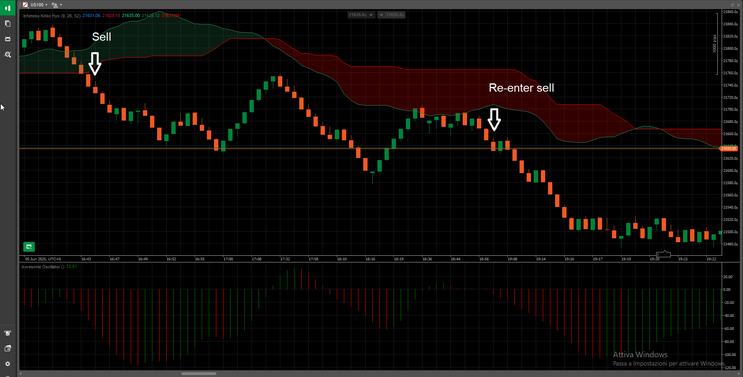This screenshot has width=743, height=377.
Task: Open the timeframe selector dropdown next to US100
Action: click(x=56, y=4)
